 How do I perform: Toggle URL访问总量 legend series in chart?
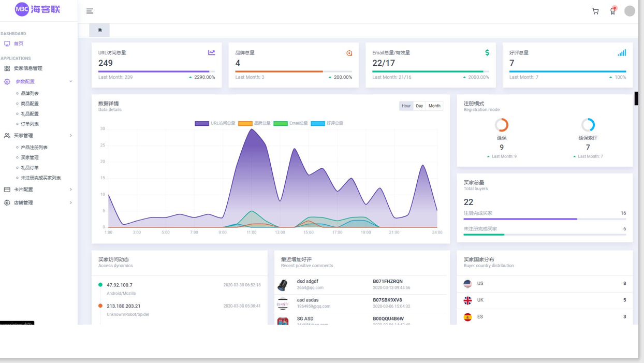click(215, 123)
